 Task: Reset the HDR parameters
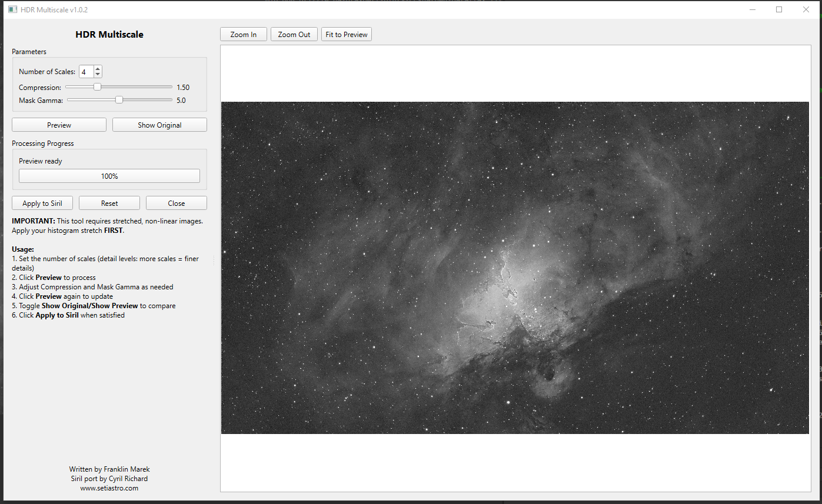tap(109, 203)
